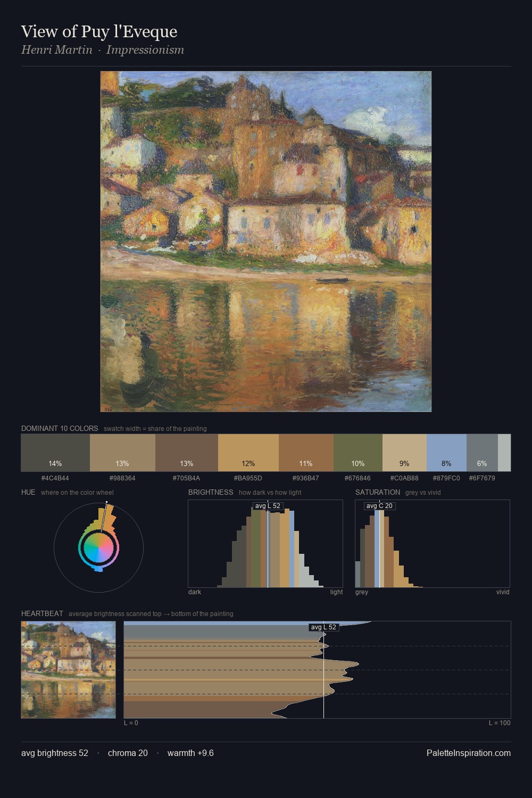Viewport: 532px width, 798px height.
Task: Click the SATURATION section heading
Action: pyautogui.click(x=378, y=492)
